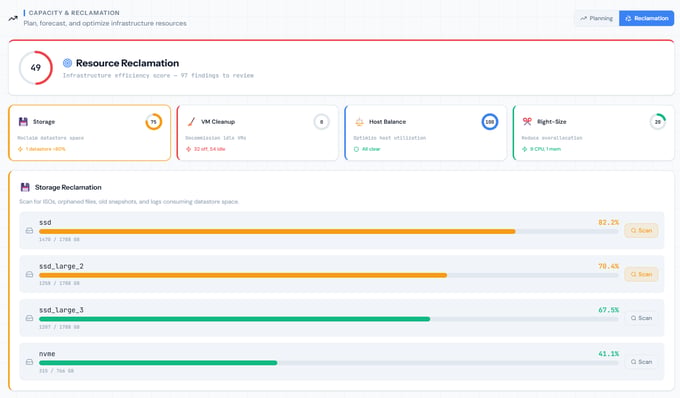Screen dimensions: 680x398
Task: Scan the ssd_large_2 datastore
Action: [641, 274]
